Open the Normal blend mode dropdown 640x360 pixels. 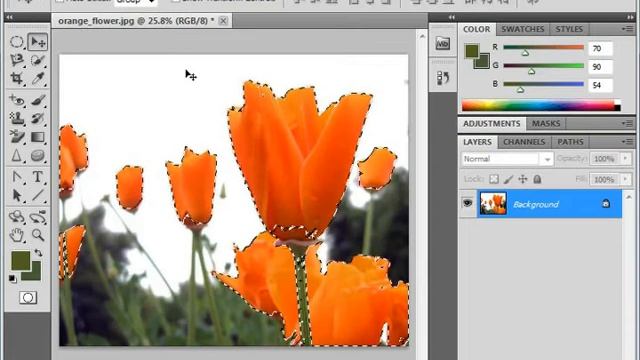pyautogui.click(x=507, y=159)
